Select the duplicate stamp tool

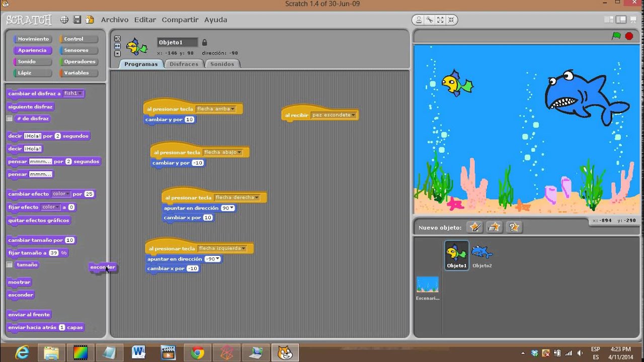(419, 20)
